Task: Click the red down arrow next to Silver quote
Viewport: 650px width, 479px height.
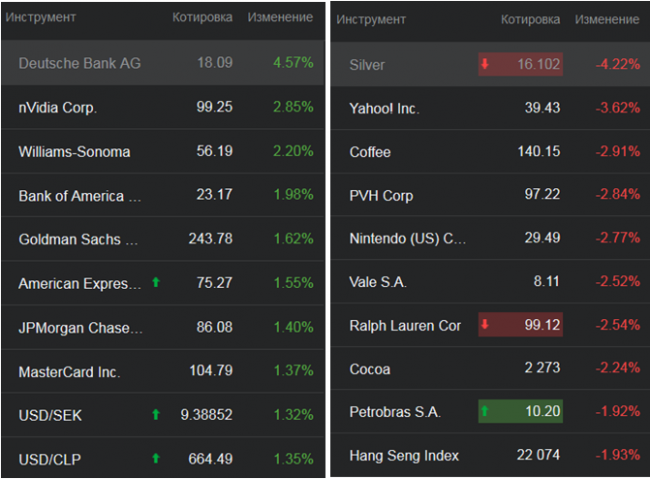Action: [x=486, y=65]
